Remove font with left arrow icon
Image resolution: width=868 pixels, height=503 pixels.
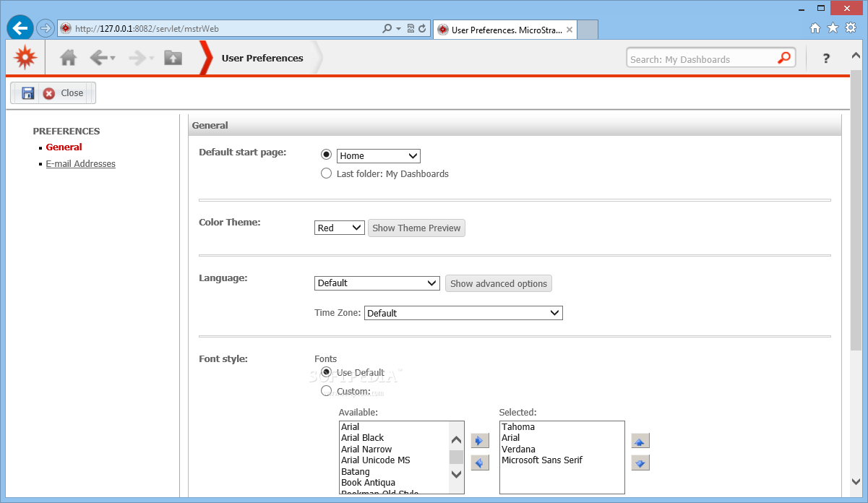[x=480, y=463]
